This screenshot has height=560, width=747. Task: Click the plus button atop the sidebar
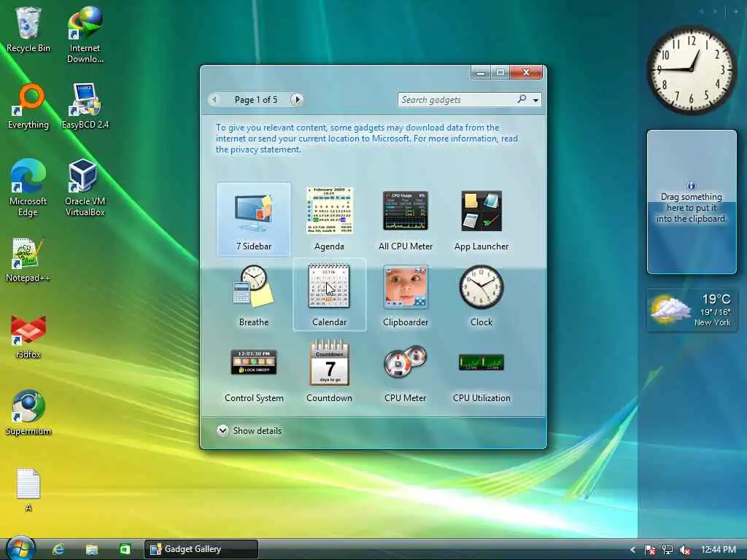tap(735, 11)
